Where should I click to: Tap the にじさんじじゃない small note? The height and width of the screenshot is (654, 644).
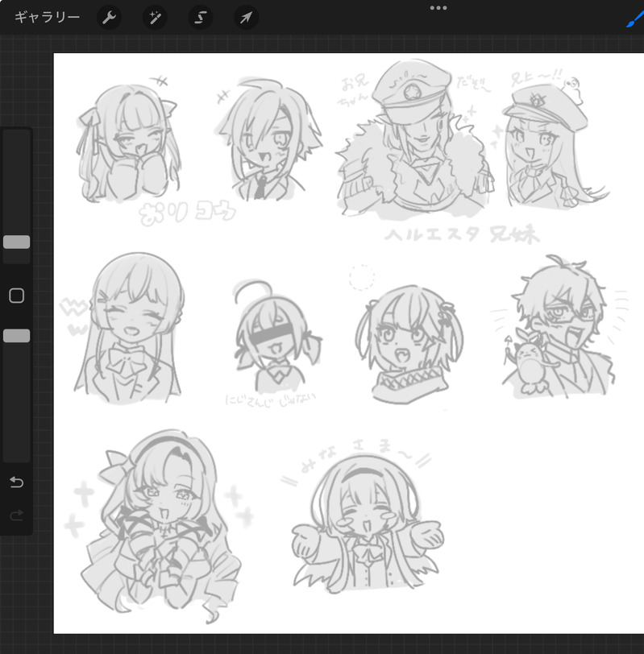(x=271, y=399)
